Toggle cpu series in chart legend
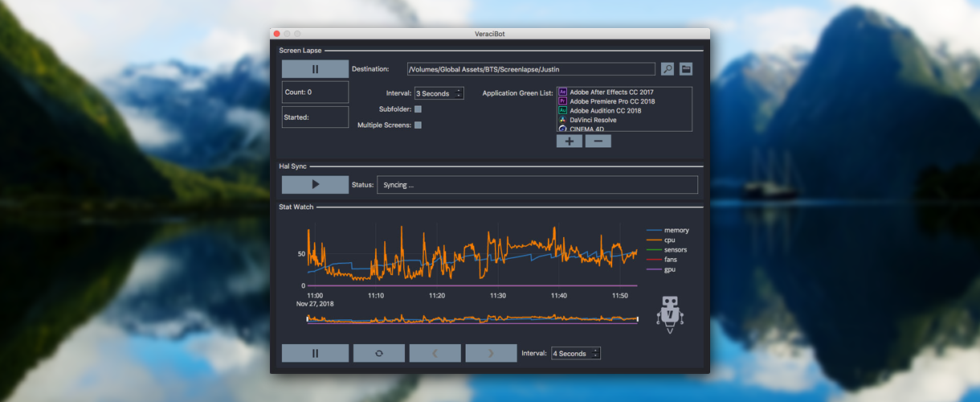The width and height of the screenshot is (980, 402). (x=662, y=240)
